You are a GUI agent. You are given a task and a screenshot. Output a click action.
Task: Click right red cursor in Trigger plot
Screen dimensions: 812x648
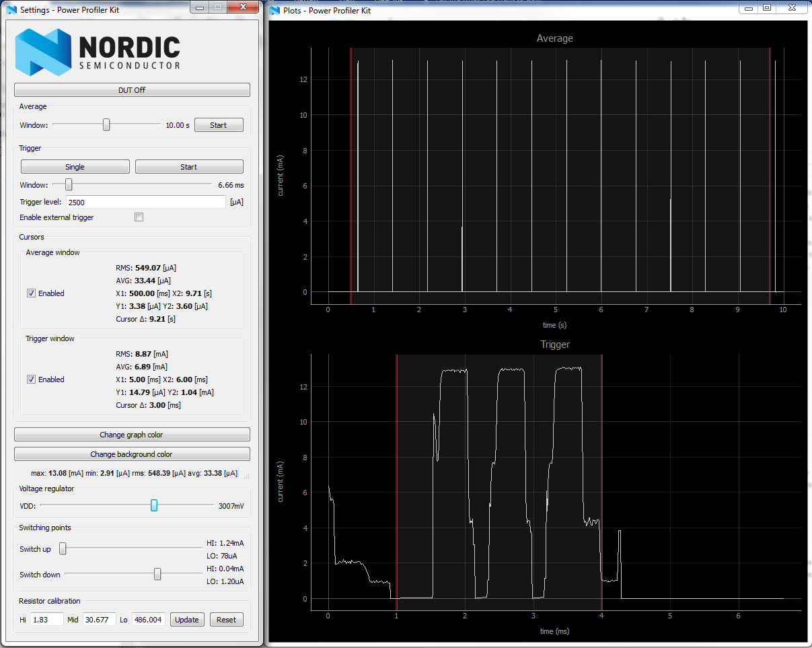tap(601, 482)
